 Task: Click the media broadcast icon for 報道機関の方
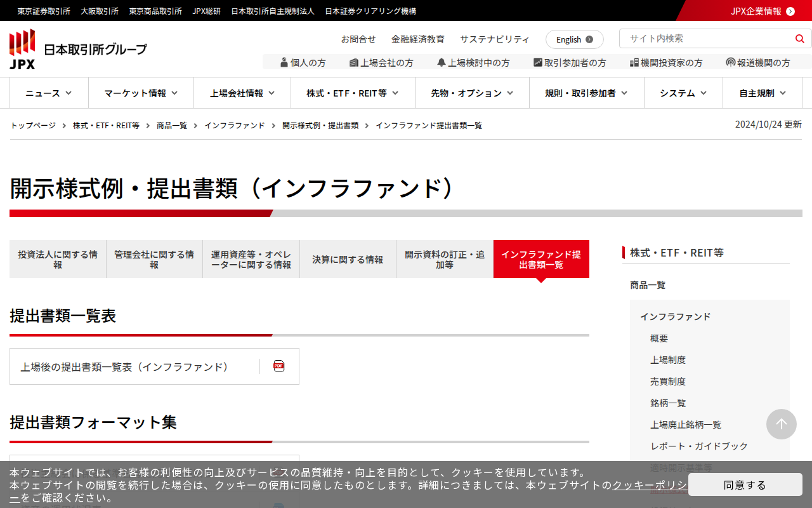point(731,62)
